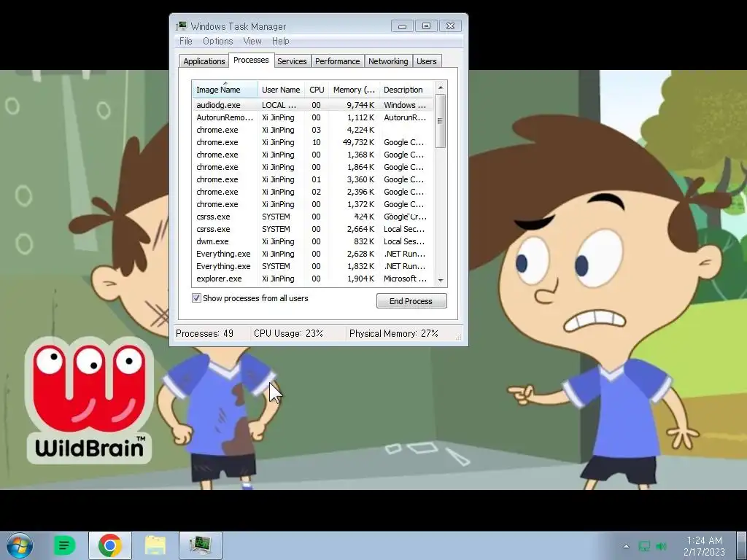Image resolution: width=747 pixels, height=560 pixels.
Task: Select the dwm.exe process row
Action: coord(313,241)
